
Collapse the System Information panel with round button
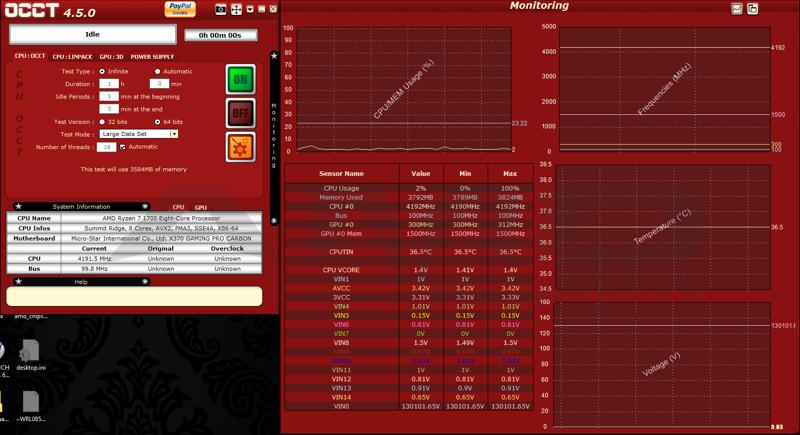145,207
